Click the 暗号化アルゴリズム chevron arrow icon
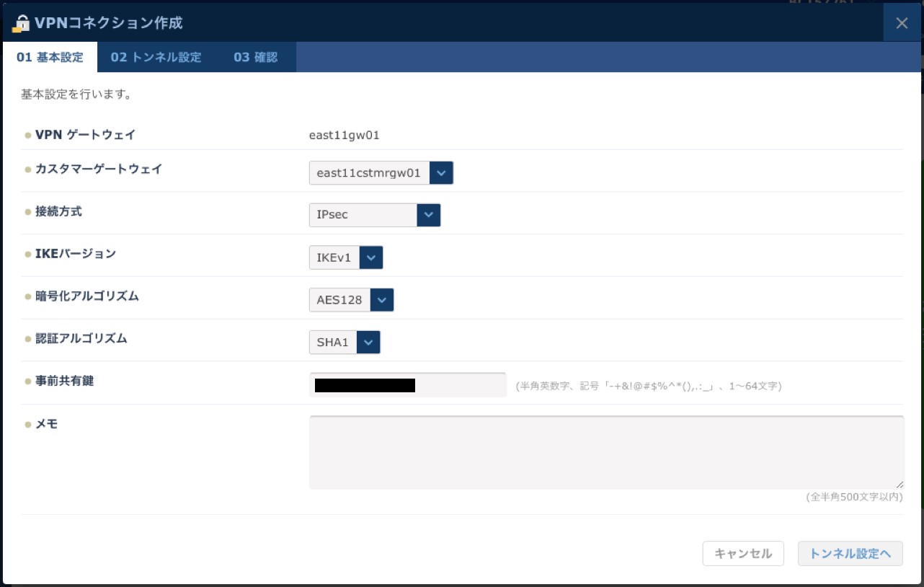Viewport: 924px width, 587px height. [x=382, y=300]
